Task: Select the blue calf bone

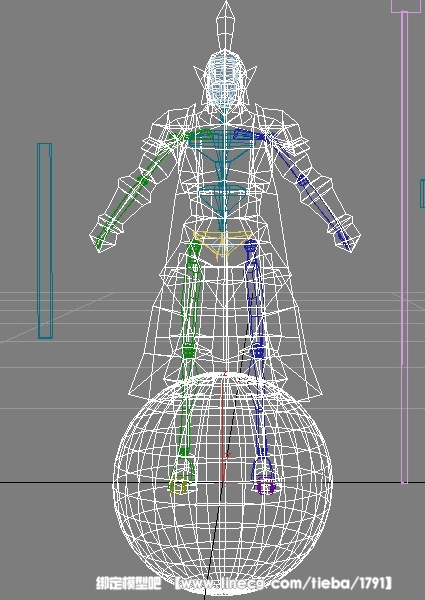Action: click(x=259, y=404)
